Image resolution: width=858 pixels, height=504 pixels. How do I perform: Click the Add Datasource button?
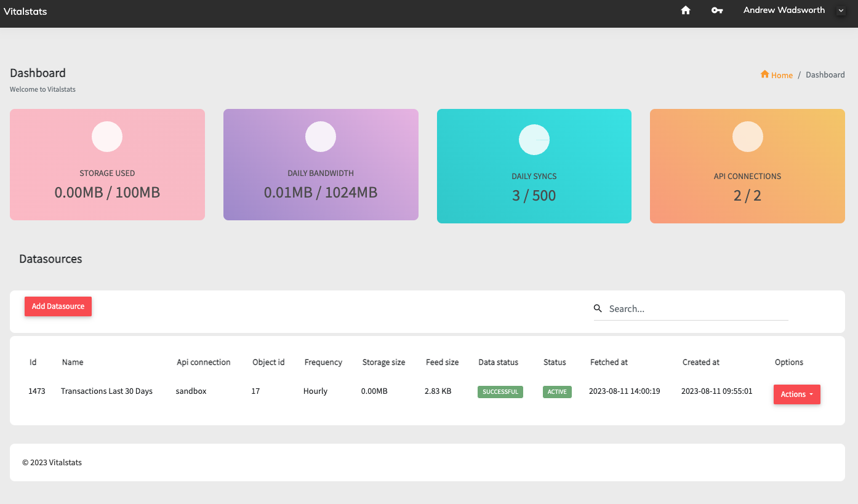58,306
